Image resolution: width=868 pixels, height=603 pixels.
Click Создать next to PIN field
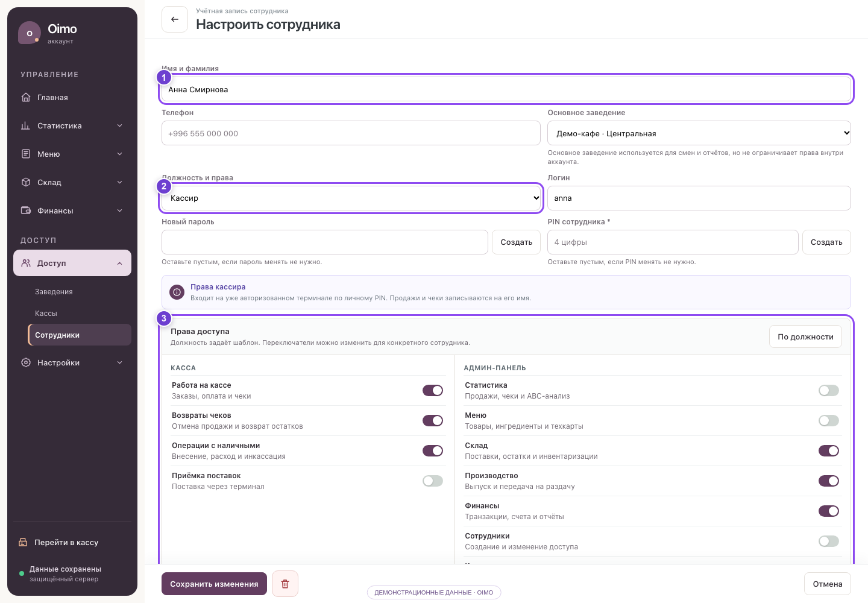click(826, 242)
